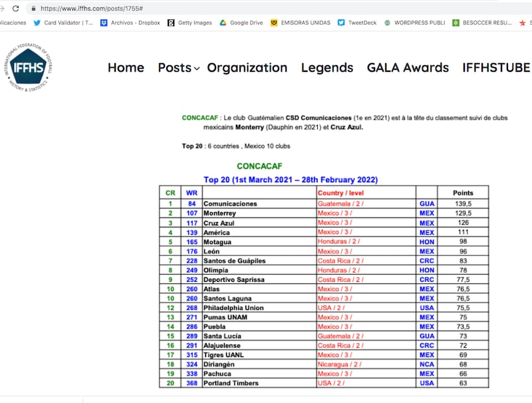Click the CR column header
Viewport: 532px width, 403px height.
[x=170, y=193]
